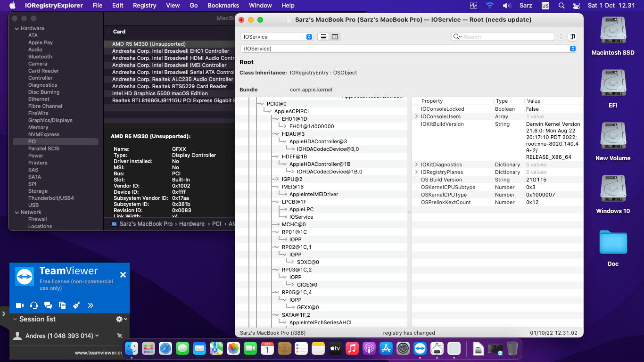Open the TeamViewer file transfer icon
This screenshot has height=362, width=644.
[62, 305]
